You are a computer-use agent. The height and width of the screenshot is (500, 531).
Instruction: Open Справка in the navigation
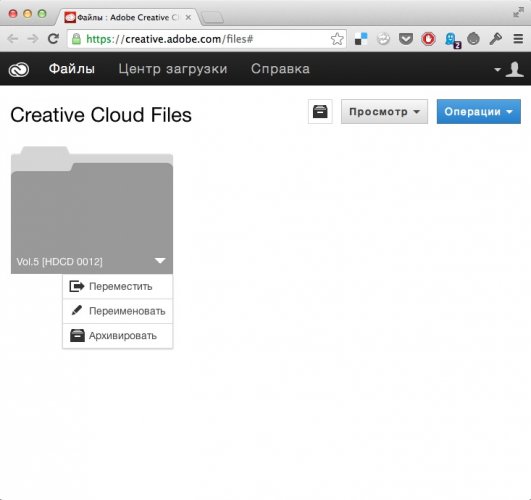point(280,69)
